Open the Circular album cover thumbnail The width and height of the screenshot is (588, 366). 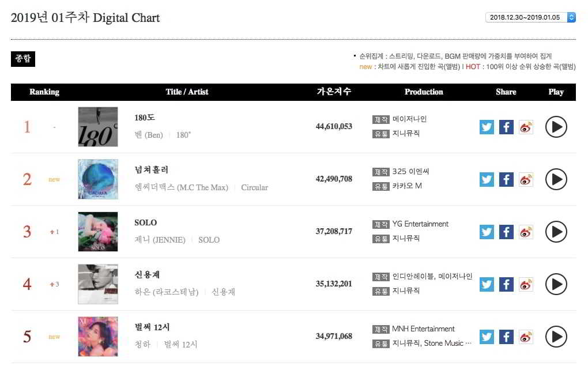coord(98,179)
